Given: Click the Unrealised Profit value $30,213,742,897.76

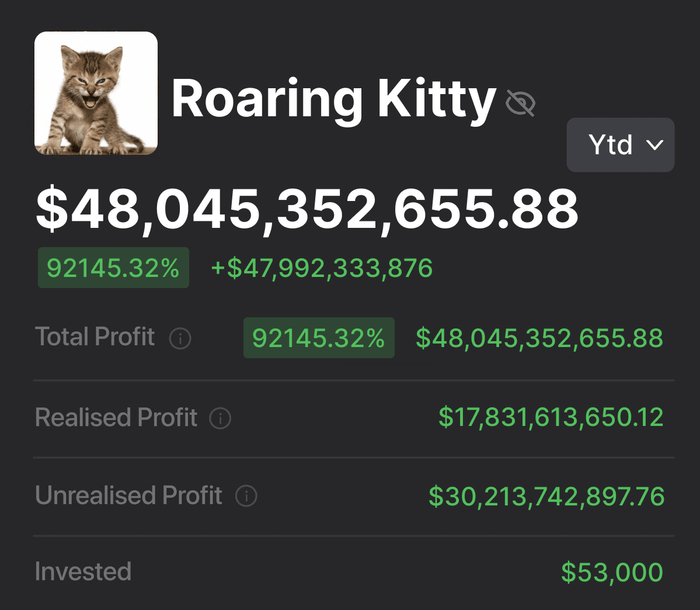Looking at the screenshot, I should (x=546, y=496).
